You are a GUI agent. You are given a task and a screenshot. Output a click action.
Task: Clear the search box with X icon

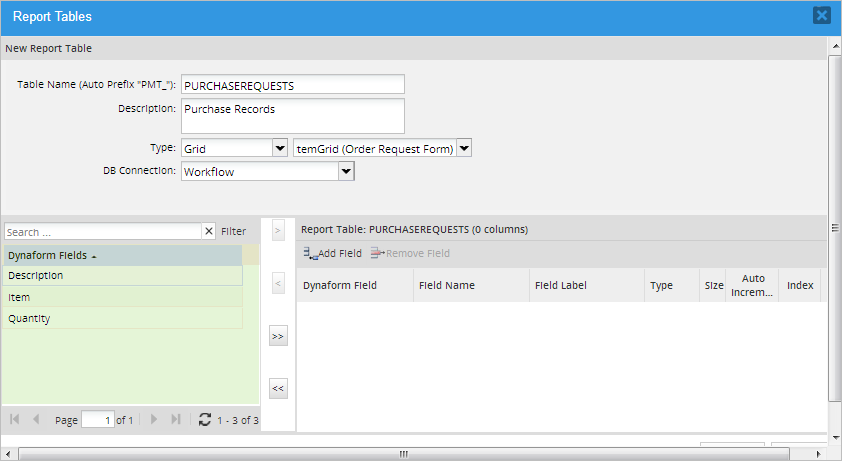209,232
